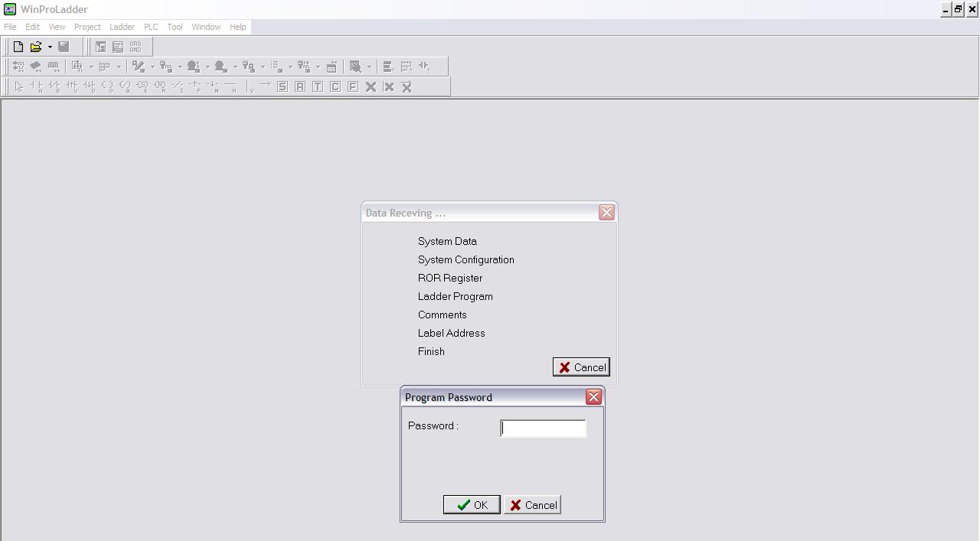
Task: Click the ORG/AND mnemonic view icon
Action: tap(136, 47)
